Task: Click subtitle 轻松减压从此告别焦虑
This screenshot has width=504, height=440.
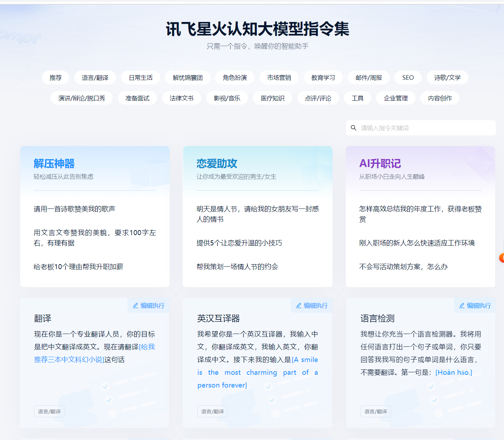Action: (x=63, y=177)
